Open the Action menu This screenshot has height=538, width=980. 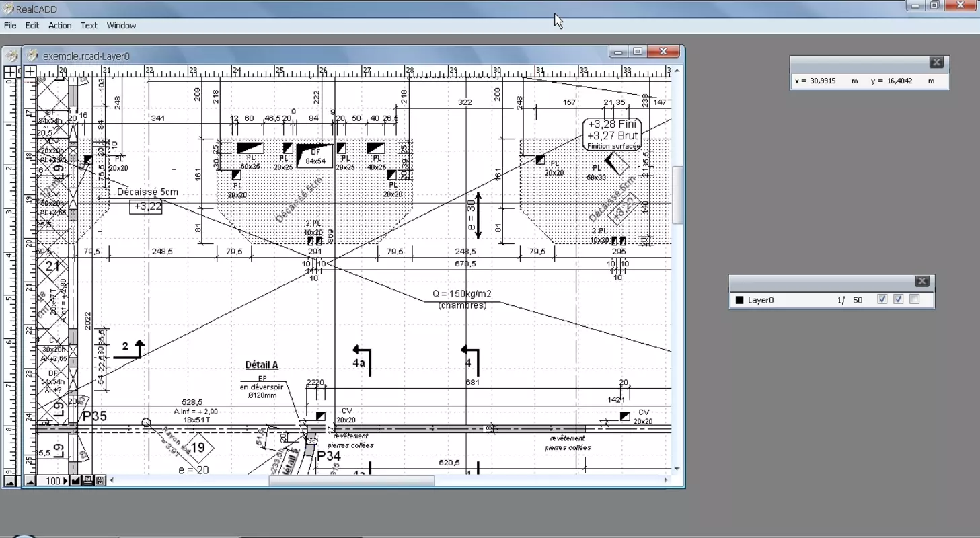(60, 26)
